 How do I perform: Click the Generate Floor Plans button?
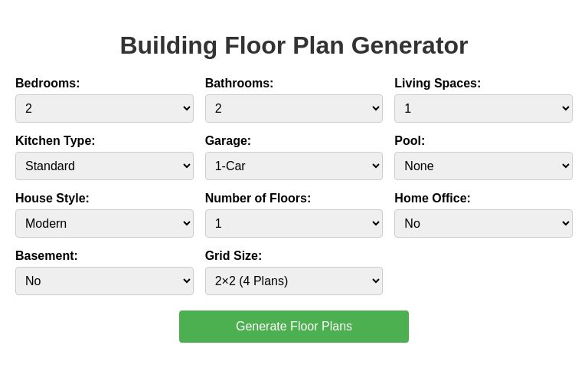(293, 327)
